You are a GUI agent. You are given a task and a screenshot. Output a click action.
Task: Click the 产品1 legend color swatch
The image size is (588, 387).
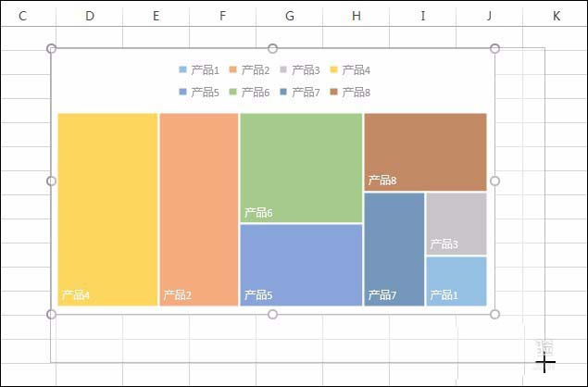[182, 70]
